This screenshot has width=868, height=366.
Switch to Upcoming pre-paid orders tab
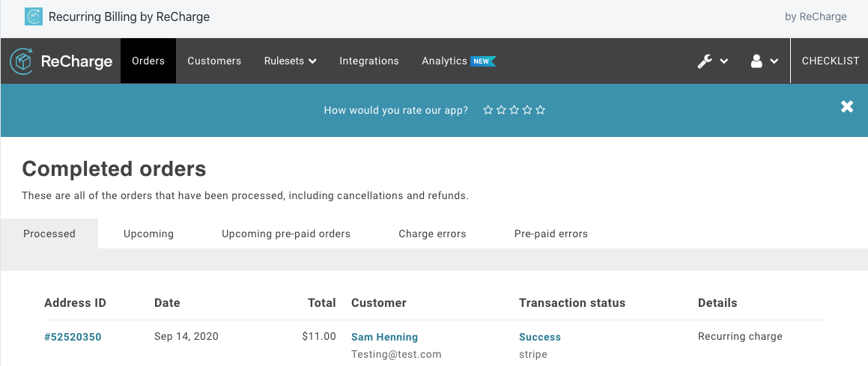pyautogui.click(x=286, y=234)
